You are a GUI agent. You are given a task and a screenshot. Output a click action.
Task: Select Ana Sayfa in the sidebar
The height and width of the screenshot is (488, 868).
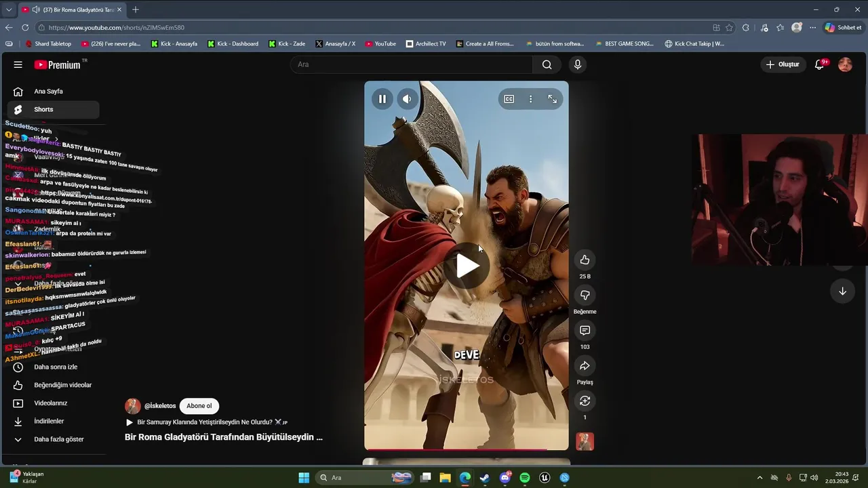point(53,91)
